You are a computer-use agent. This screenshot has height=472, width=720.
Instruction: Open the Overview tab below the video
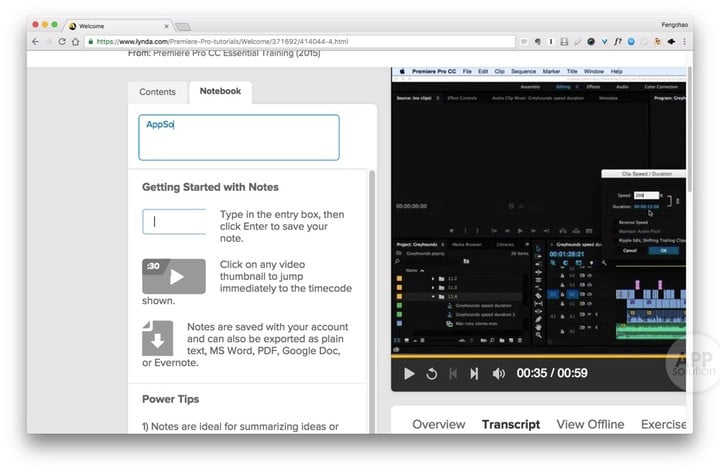coord(439,424)
